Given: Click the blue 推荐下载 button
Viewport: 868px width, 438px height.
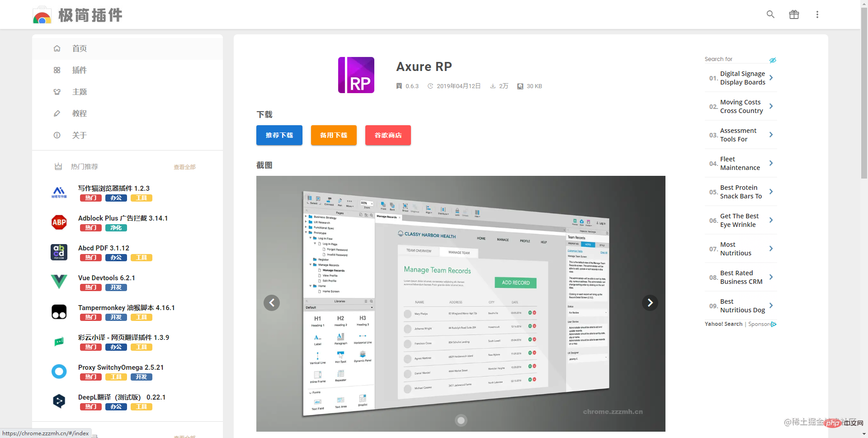Looking at the screenshot, I should tap(279, 135).
